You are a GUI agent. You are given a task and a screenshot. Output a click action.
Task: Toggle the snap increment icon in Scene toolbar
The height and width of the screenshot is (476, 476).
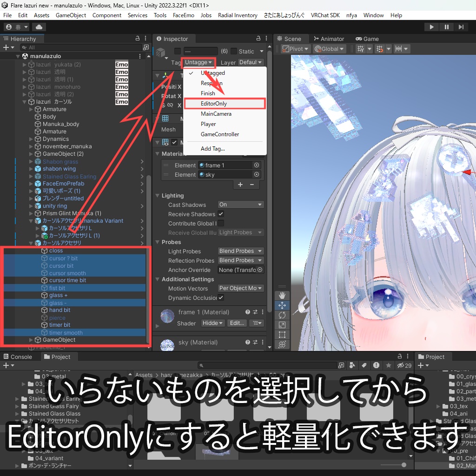coord(379,49)
